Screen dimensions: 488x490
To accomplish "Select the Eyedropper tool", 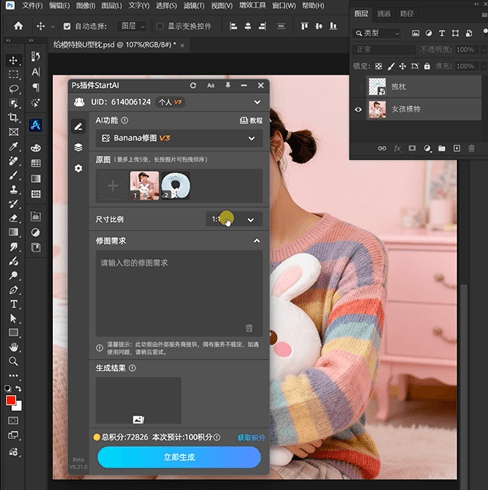I will pos(13,146).
